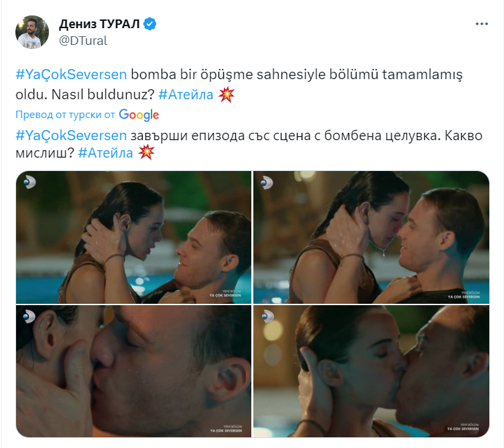Screen dimensions: 504x448
Task: Click the Google logo in the translation label
Action: [139, 115]
